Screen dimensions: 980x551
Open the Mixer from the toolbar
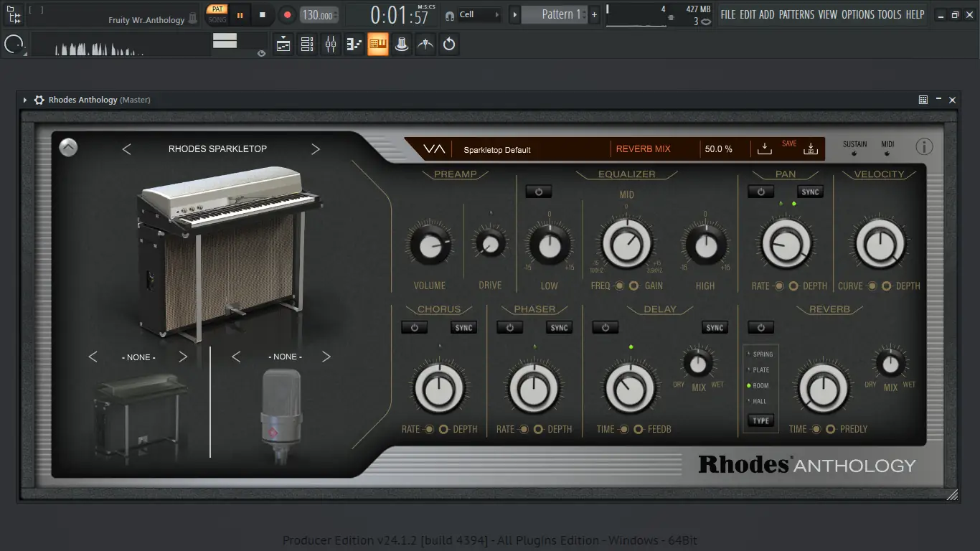(331, 44)
